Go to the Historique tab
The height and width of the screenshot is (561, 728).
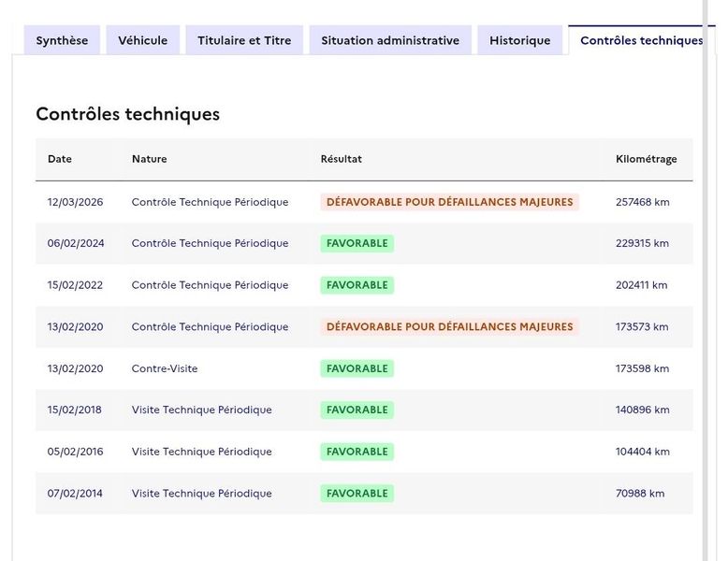[x=519, y=40]
